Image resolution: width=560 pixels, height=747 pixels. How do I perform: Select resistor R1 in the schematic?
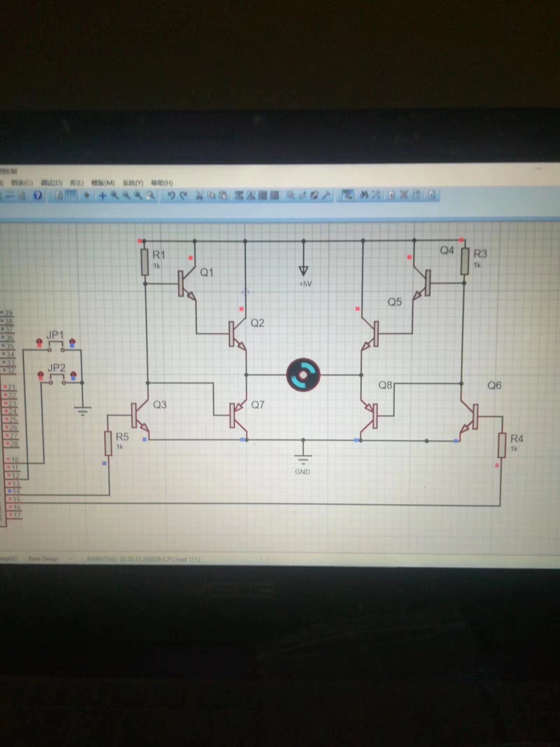145,262
